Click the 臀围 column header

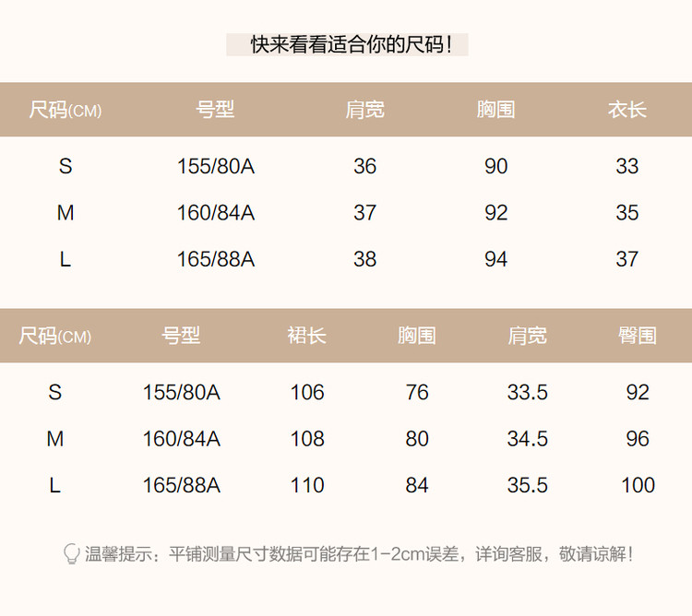click(638, 336)
